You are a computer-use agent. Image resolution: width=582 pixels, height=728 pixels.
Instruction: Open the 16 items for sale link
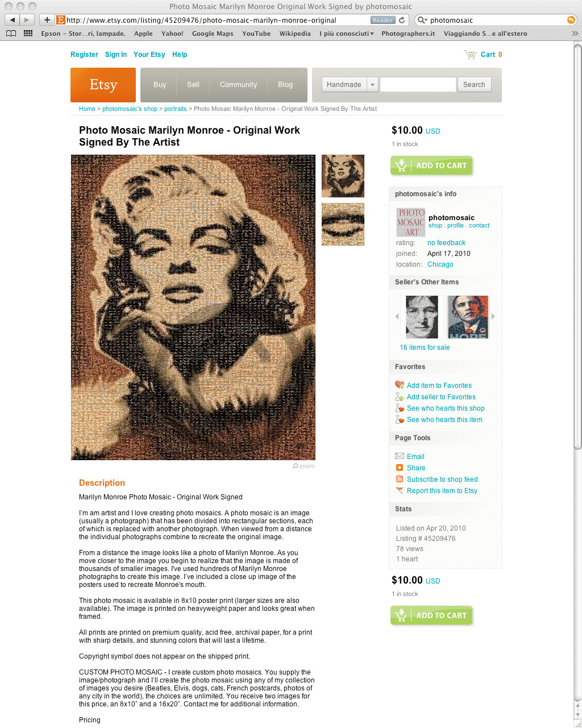(425, 348)
